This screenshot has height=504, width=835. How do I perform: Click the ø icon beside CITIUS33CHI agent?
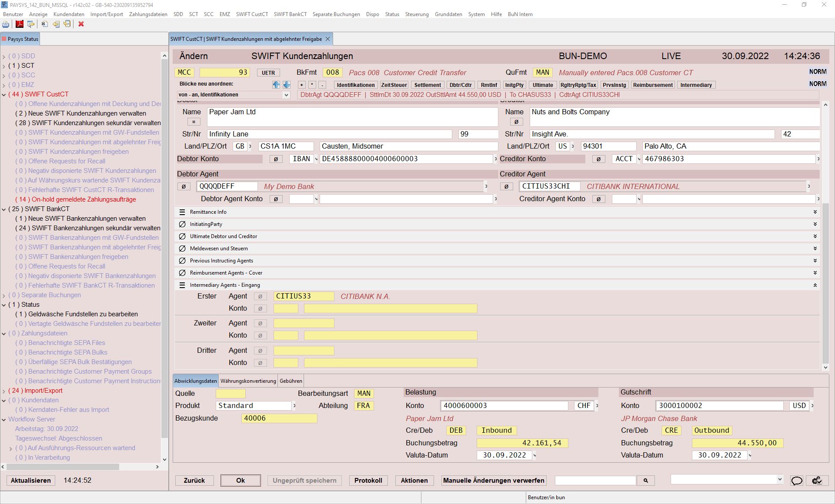[x=506, y=186]
